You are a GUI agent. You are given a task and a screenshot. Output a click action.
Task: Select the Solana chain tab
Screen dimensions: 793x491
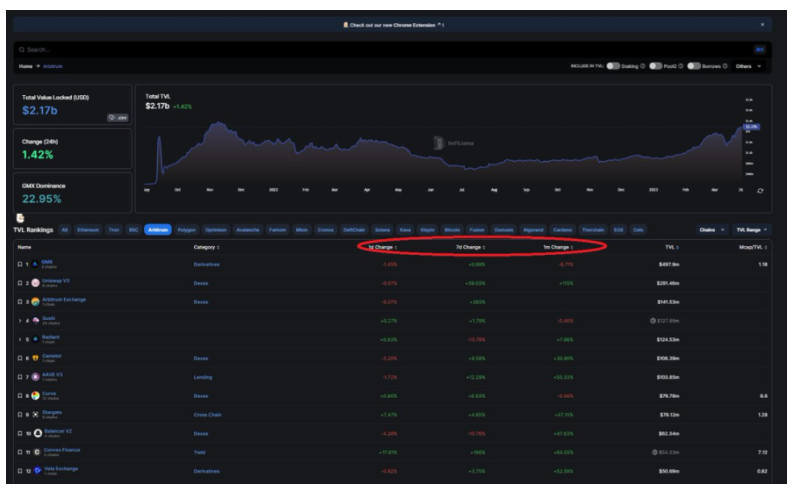pyautogui.click(x=382, y=230)
